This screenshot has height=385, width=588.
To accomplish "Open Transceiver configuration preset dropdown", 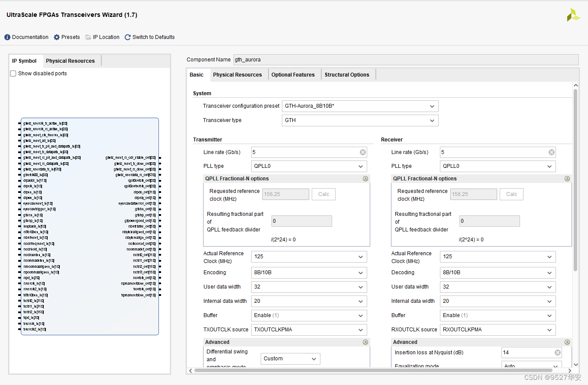I will [360, 106].
